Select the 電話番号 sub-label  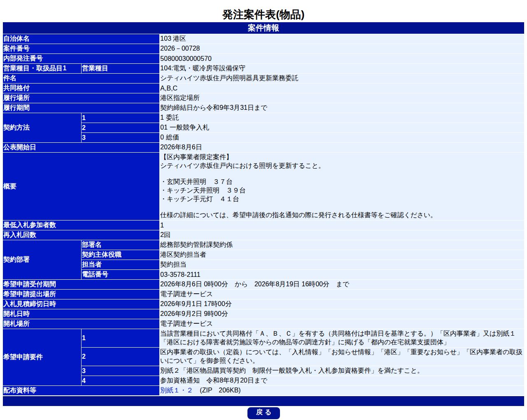point(95,274)
